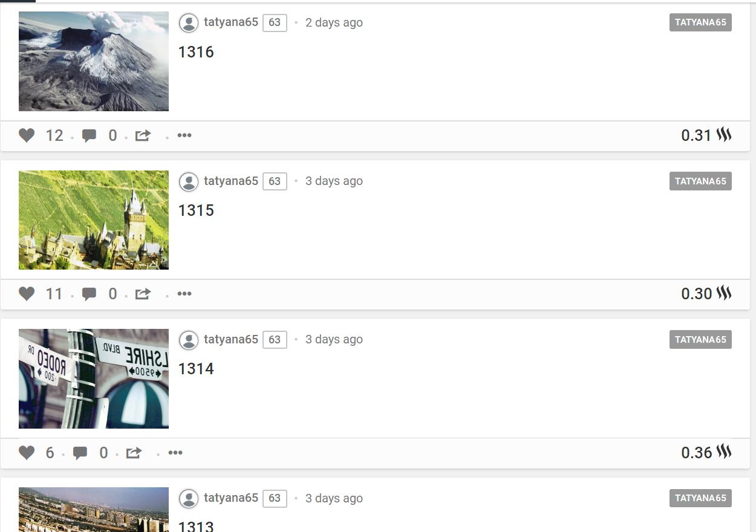Open the volcano thumbnail of post 1316
Screen dimensions: 756x532
click(94, 61)
